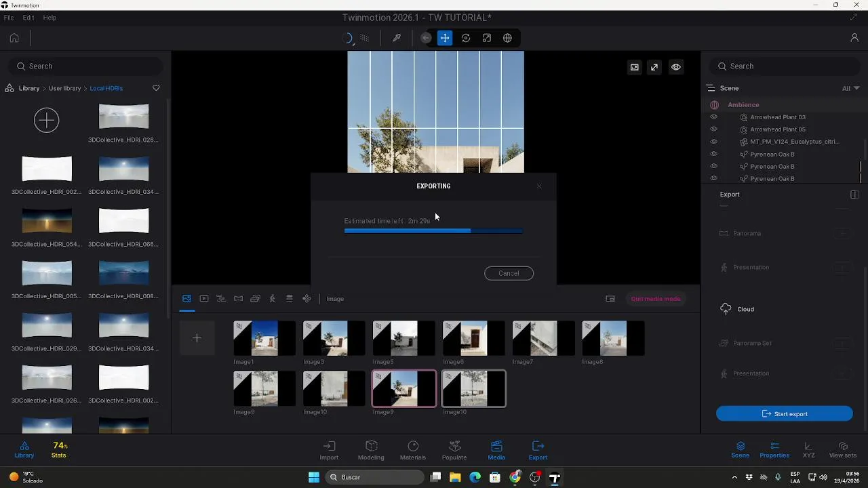Viewport: 868px width, 488px height.
Task: Select the Image8 thumbnail
Action: click(x=614, y=338)
